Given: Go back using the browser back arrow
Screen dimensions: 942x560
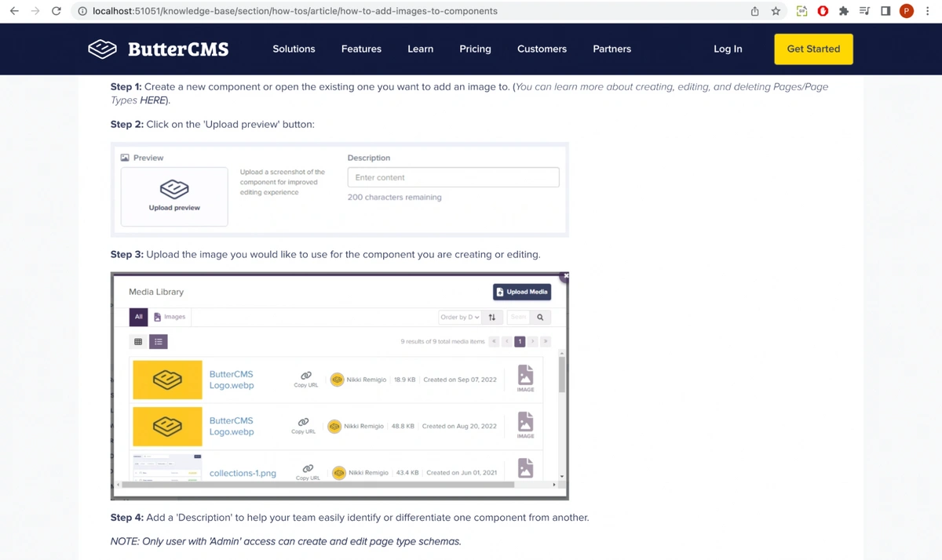Looking at the screenshot, I should click(x=14, y=11).
